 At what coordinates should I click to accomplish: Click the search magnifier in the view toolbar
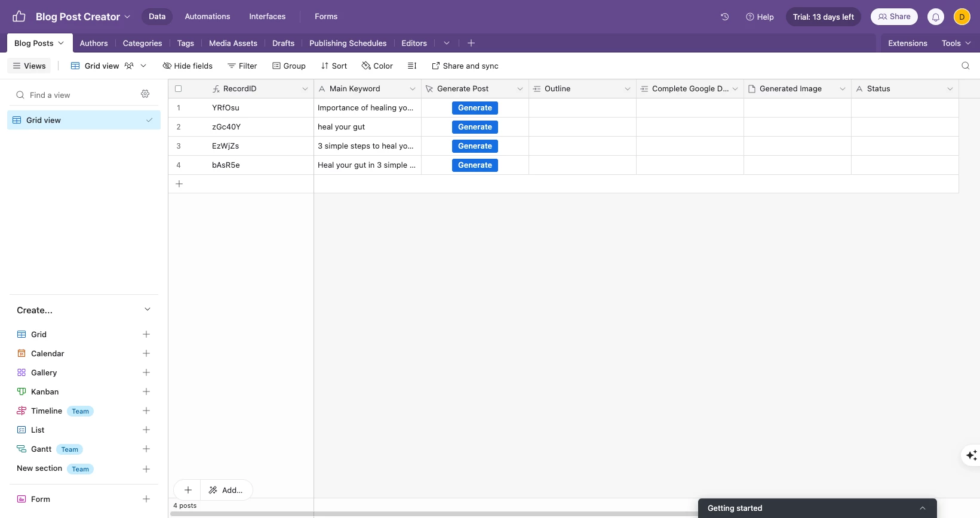966,66
